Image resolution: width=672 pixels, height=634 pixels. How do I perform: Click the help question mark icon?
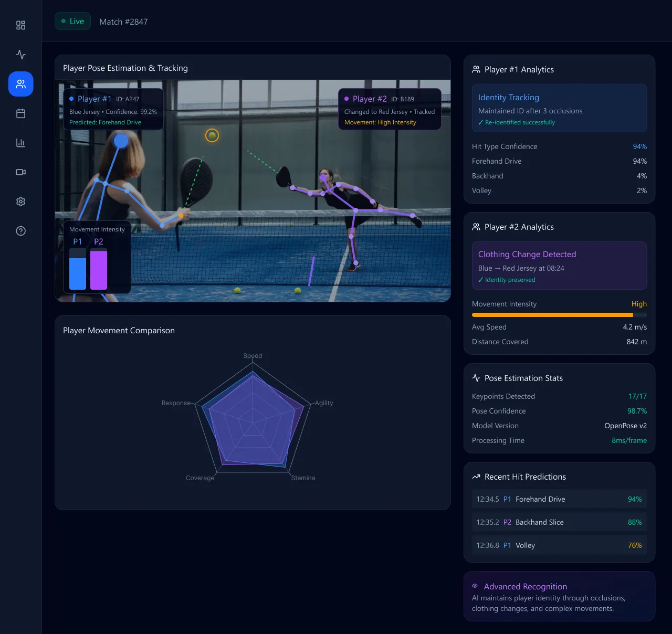(x=21, y=231)
